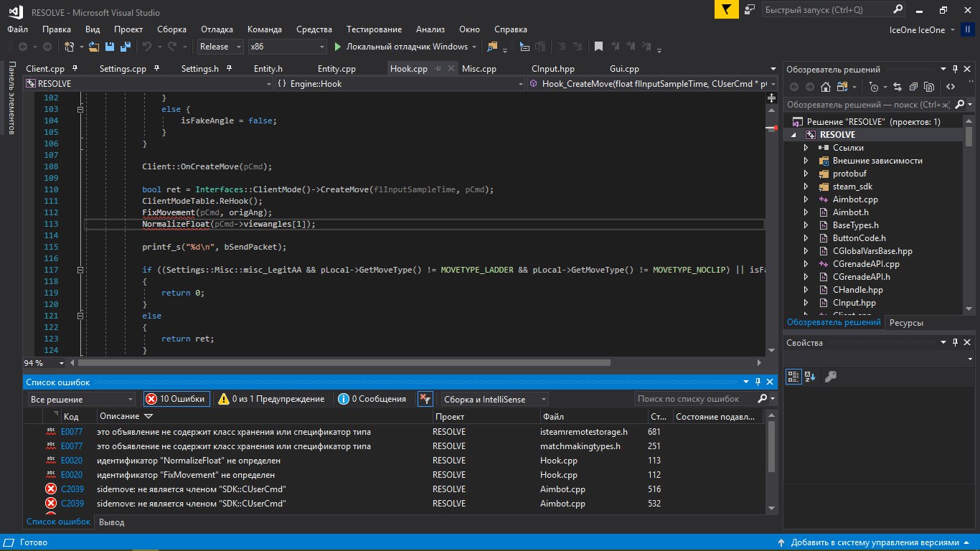Click the Open File toolbar icon
The image size is (980, 551).
[x=94, y=47]
